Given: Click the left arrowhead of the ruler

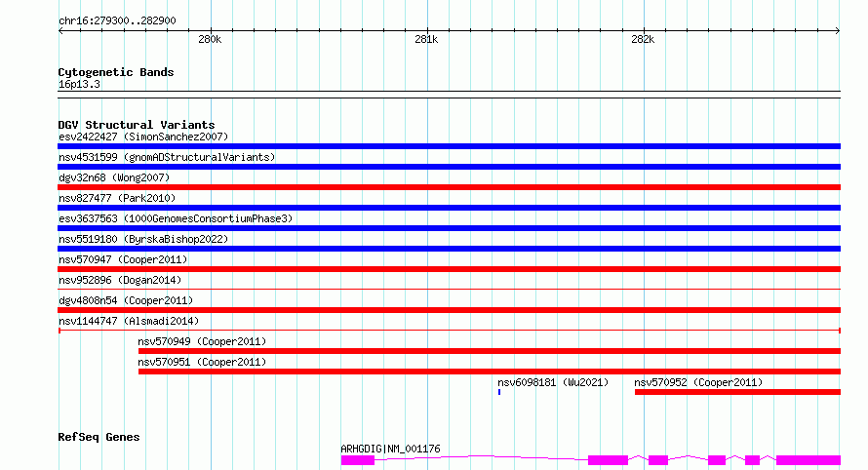Looking at the screenshot, I should 60,30.
